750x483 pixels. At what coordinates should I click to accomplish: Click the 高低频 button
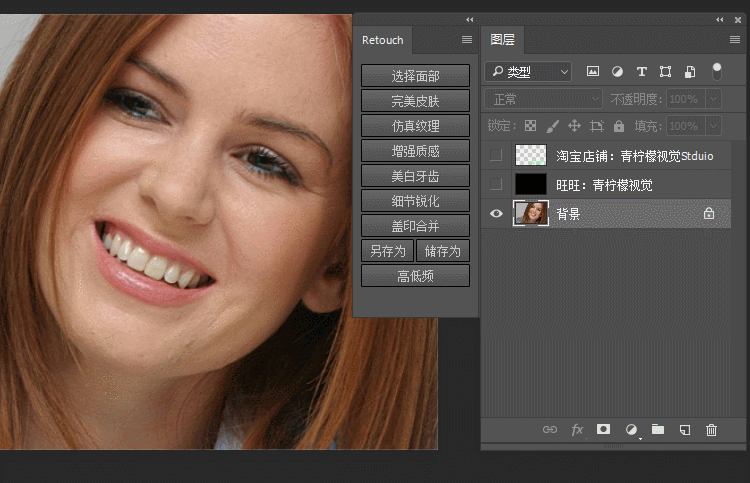pos(415,276)
